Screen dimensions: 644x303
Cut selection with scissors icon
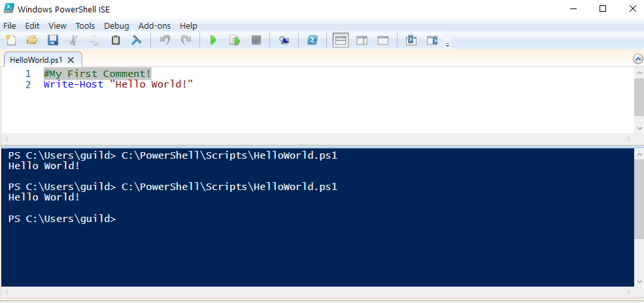coord(73,40)
